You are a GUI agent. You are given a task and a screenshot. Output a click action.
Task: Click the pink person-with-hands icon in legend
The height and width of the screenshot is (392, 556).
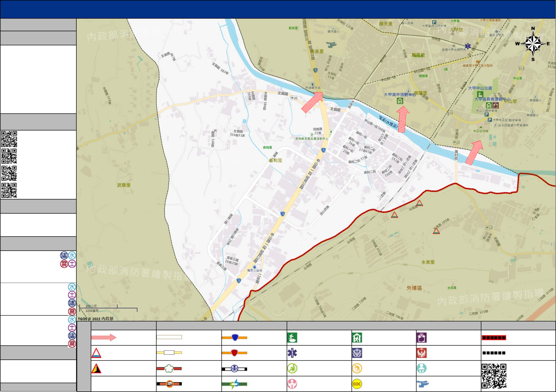click(292, 384)
